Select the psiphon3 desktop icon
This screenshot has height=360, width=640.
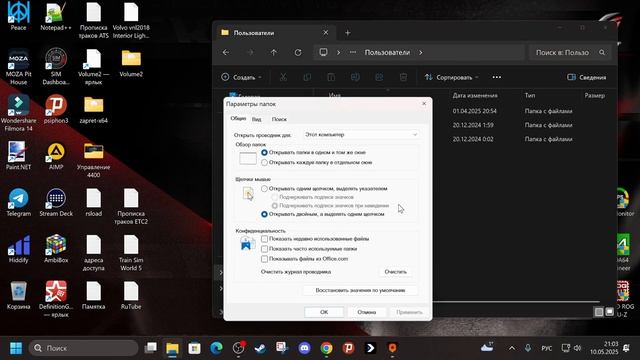(56, 109)
